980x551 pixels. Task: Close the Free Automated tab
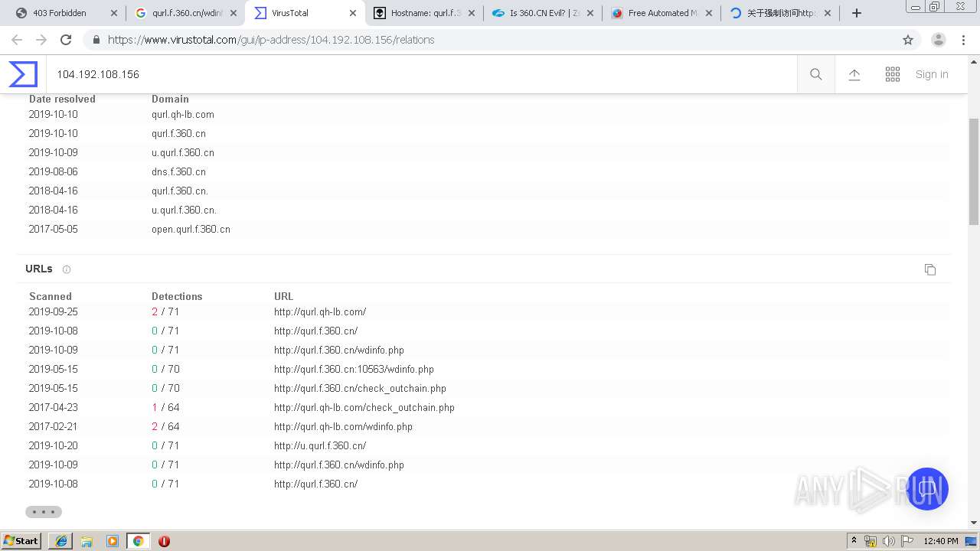point(708,13)
